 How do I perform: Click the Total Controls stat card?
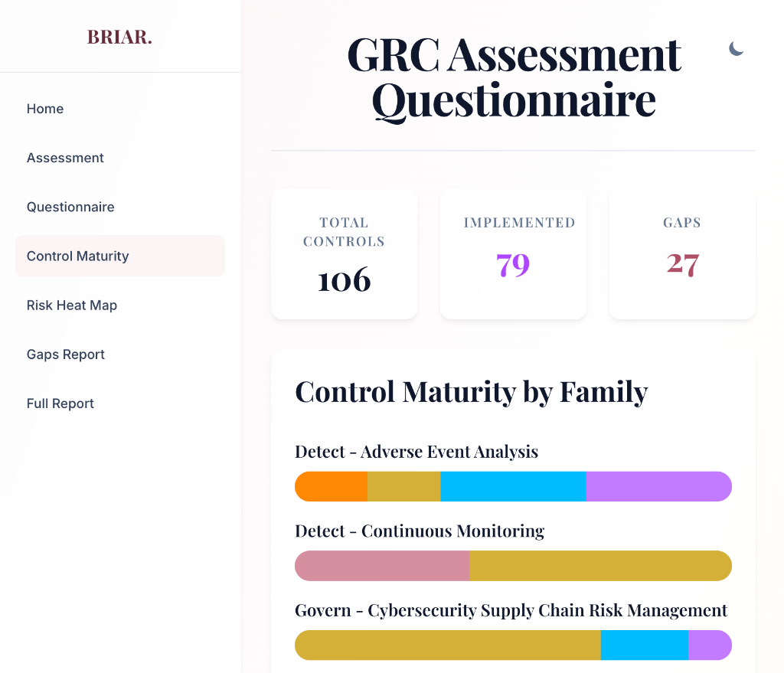[344, 253]
